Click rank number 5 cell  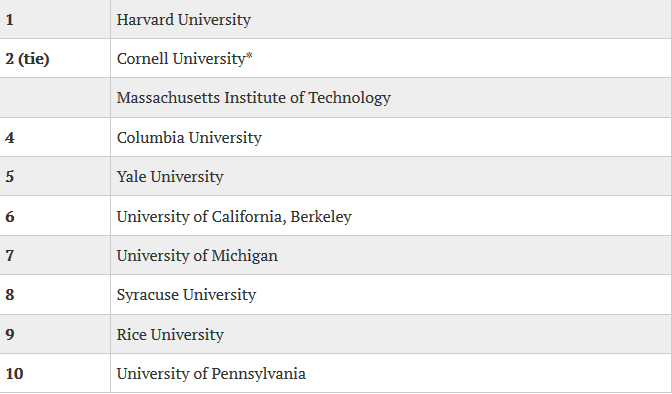point(55,176)
